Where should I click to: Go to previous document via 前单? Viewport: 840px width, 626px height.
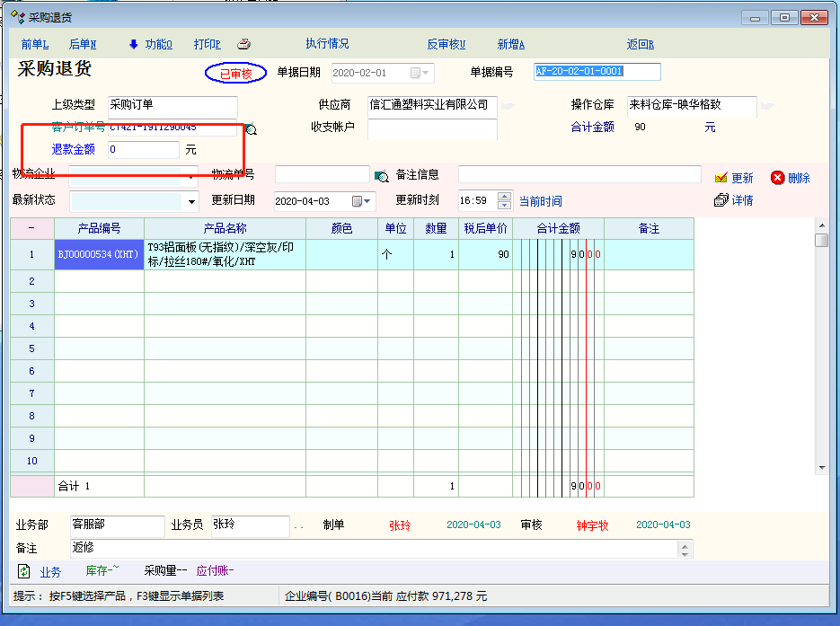[33, 44]
